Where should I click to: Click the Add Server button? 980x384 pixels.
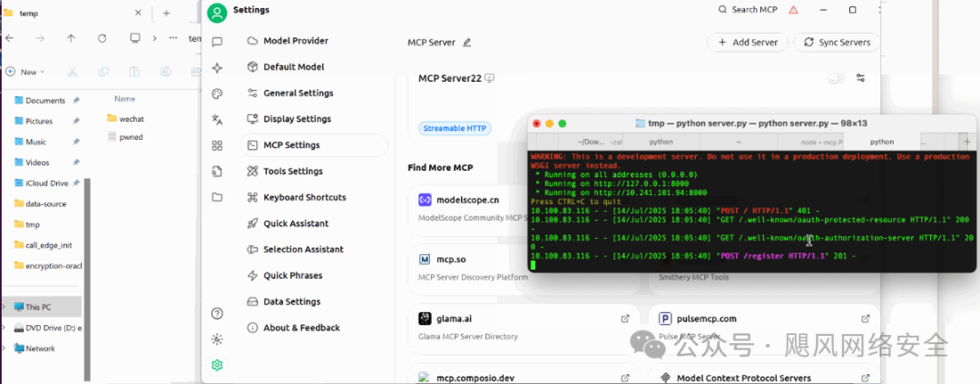[x=748, y=42]
